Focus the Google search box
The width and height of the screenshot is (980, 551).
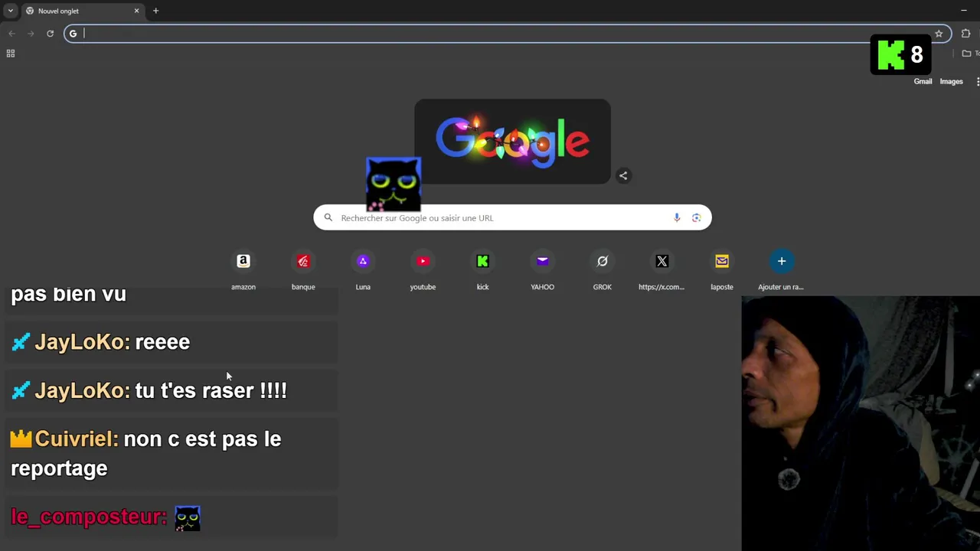(x=512, y=218)
